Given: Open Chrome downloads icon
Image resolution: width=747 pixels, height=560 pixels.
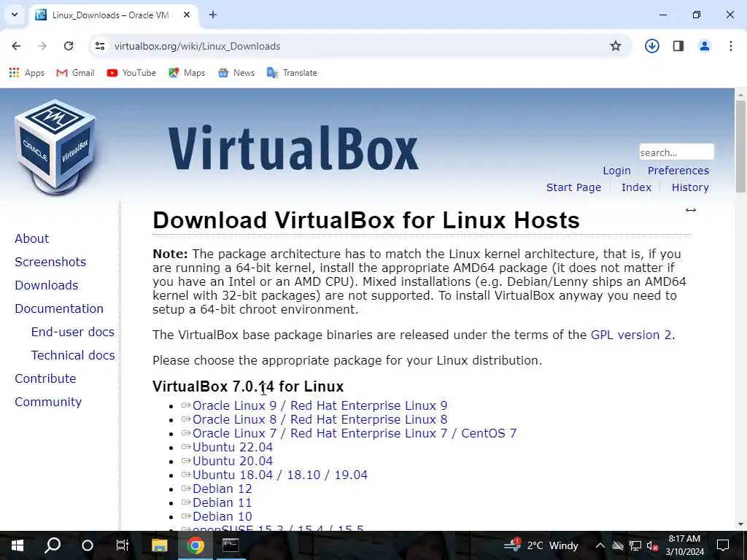Looking at the screenshot, I should click(651, 46).
